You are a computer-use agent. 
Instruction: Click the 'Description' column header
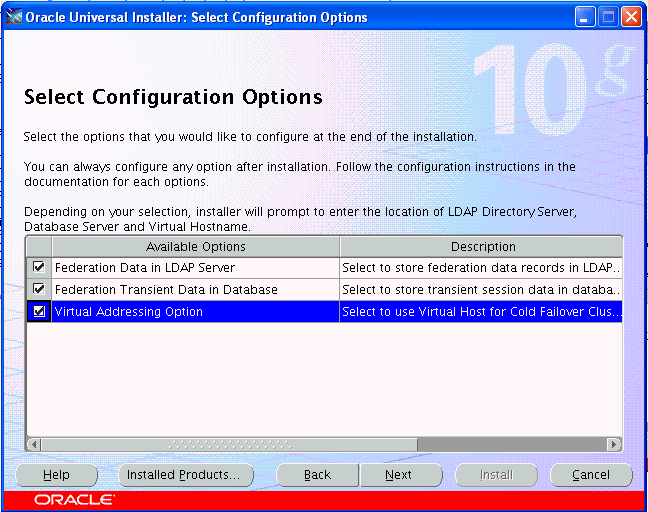coord(481,247)
